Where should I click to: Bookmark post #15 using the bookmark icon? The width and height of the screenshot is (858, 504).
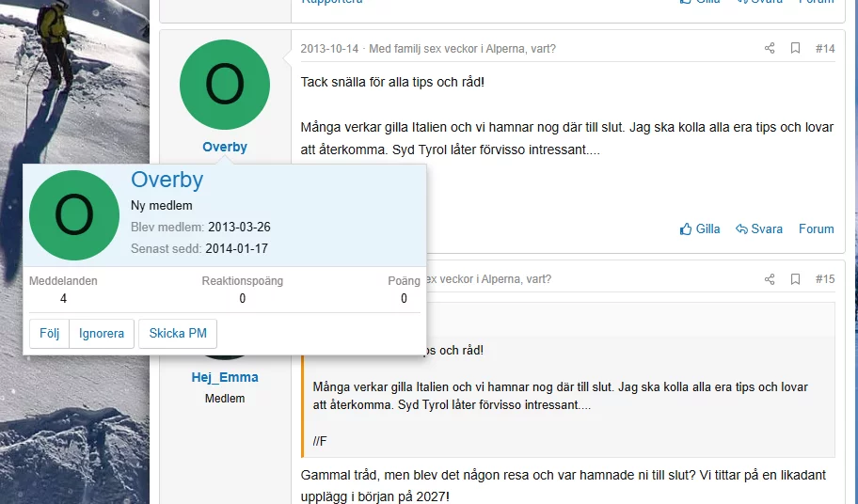pyautogui.click(x=795, y=279)
